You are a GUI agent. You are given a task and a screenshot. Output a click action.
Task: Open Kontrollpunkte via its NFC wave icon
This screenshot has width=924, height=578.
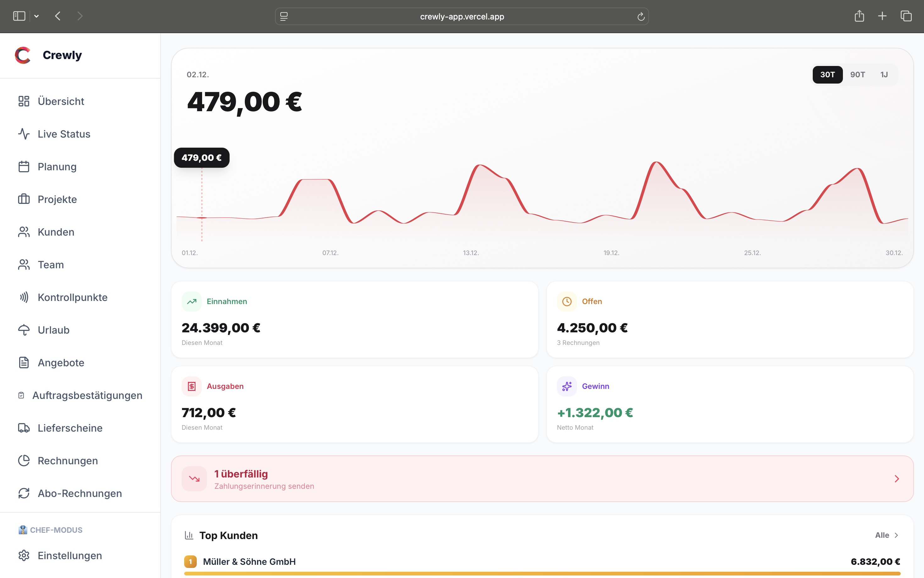[x=24, y=297]
